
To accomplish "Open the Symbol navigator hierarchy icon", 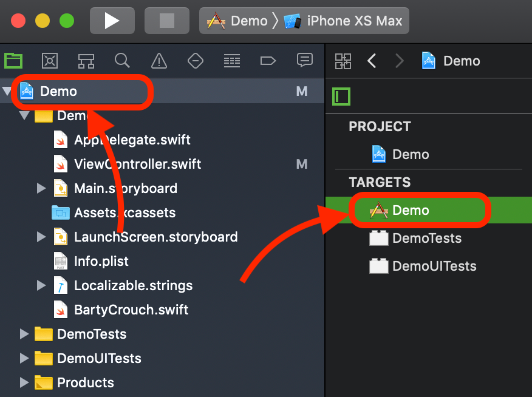I will click(x=86, y=61).
